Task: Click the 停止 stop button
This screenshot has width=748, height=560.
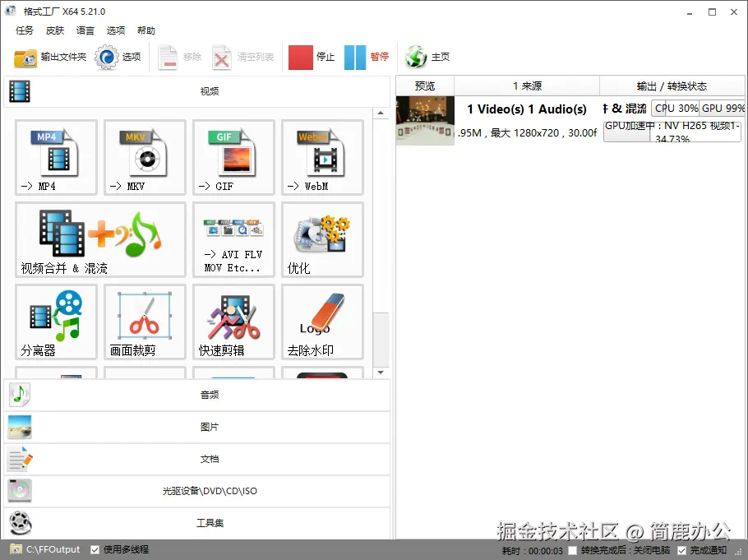Action: [310, 56]
